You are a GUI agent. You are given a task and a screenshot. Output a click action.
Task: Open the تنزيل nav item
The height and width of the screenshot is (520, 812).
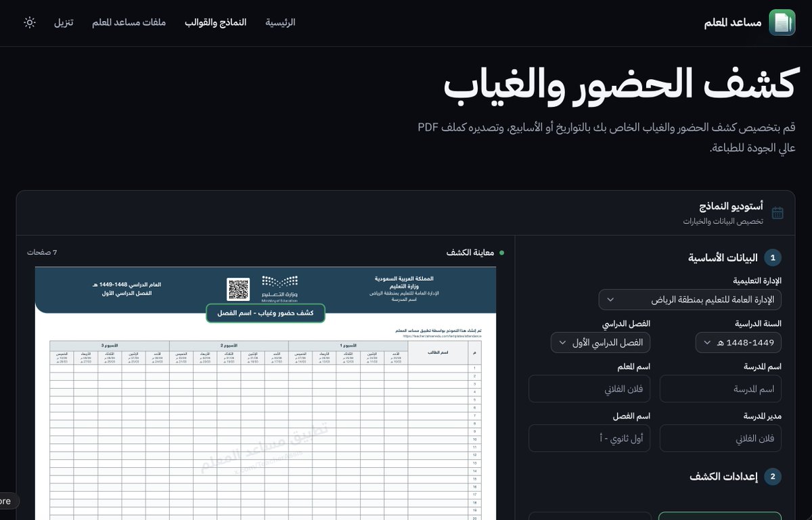tap(64, 22)
